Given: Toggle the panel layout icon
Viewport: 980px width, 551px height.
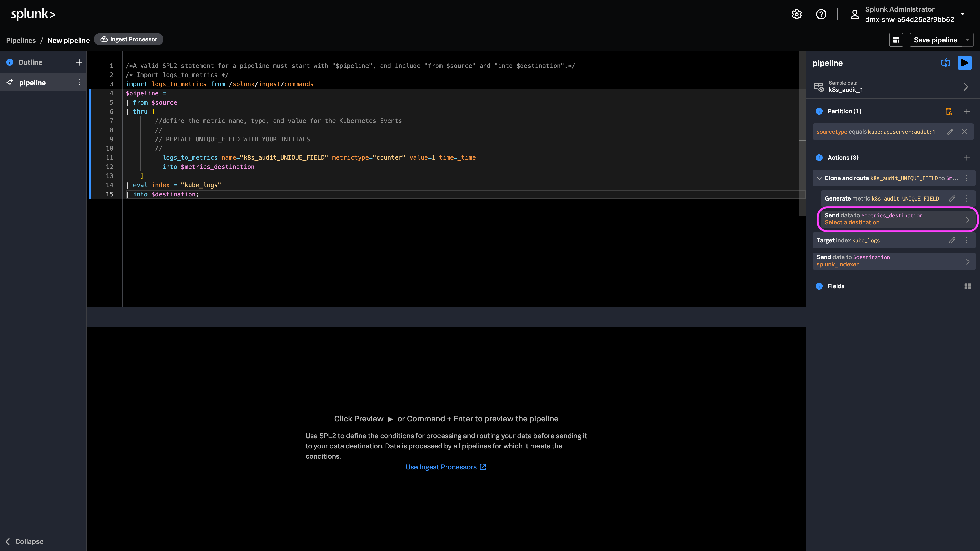Looking at the screenshot, I should click(x=896, y=40).
